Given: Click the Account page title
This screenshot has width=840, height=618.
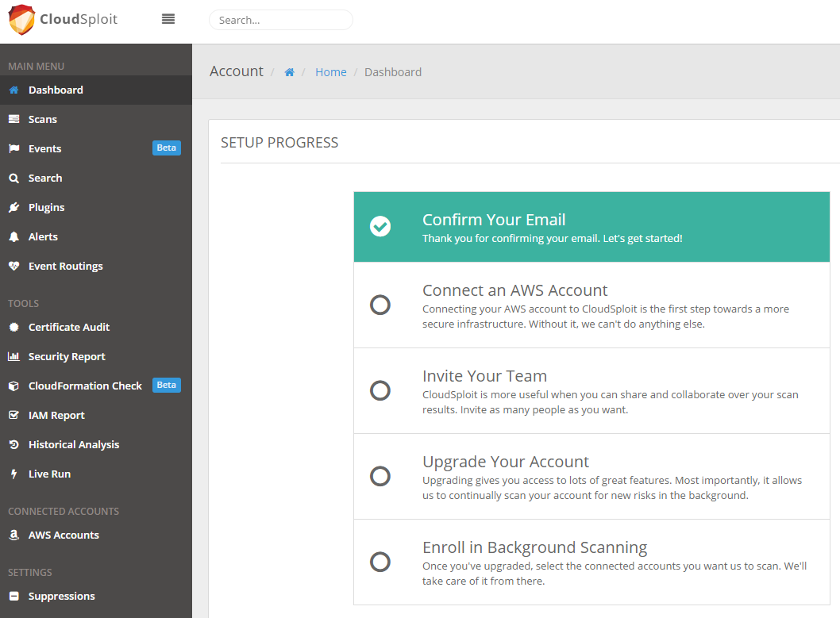Looking at the screenshot, I should pyautogui.click(x=237, y=71).
